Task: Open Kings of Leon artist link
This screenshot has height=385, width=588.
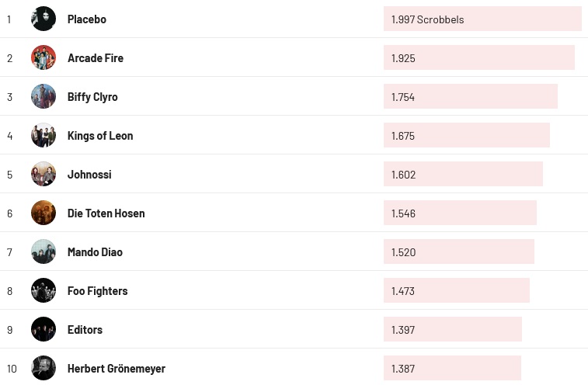Action: pos(100,136)
